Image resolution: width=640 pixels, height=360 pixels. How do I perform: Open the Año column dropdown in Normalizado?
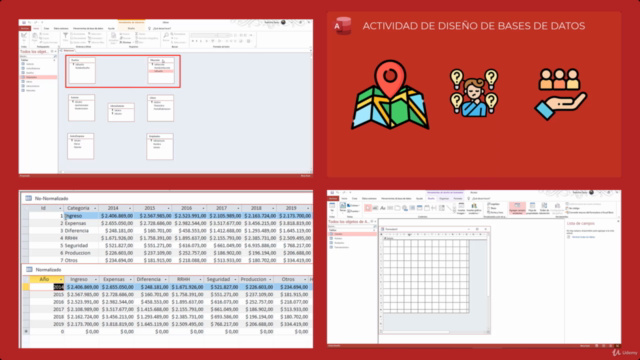coord(61,280)
